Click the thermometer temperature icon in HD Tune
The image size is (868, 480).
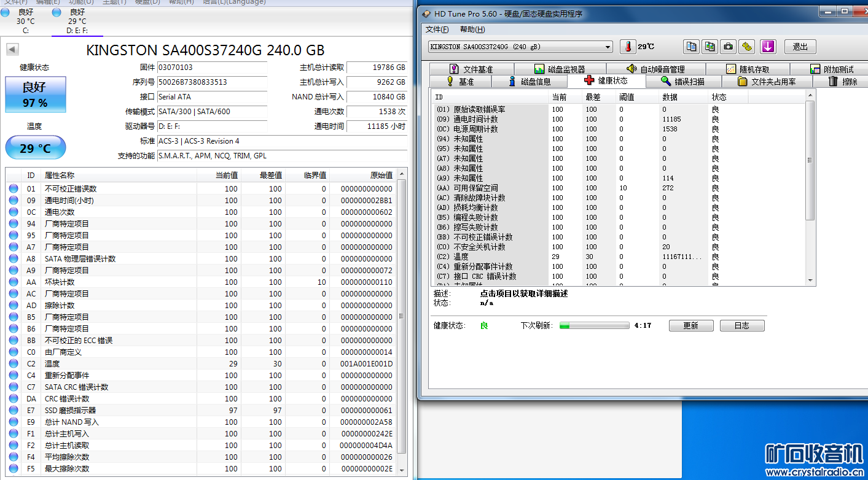(628, 47)
